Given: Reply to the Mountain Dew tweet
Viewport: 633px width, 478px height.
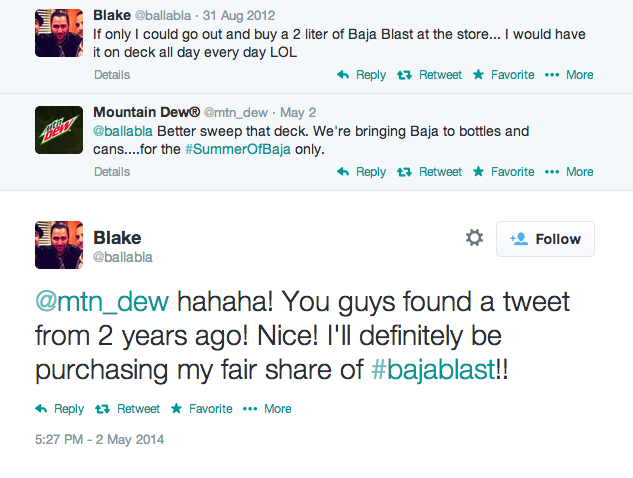Looking at the screenshot, I should 361,172.
